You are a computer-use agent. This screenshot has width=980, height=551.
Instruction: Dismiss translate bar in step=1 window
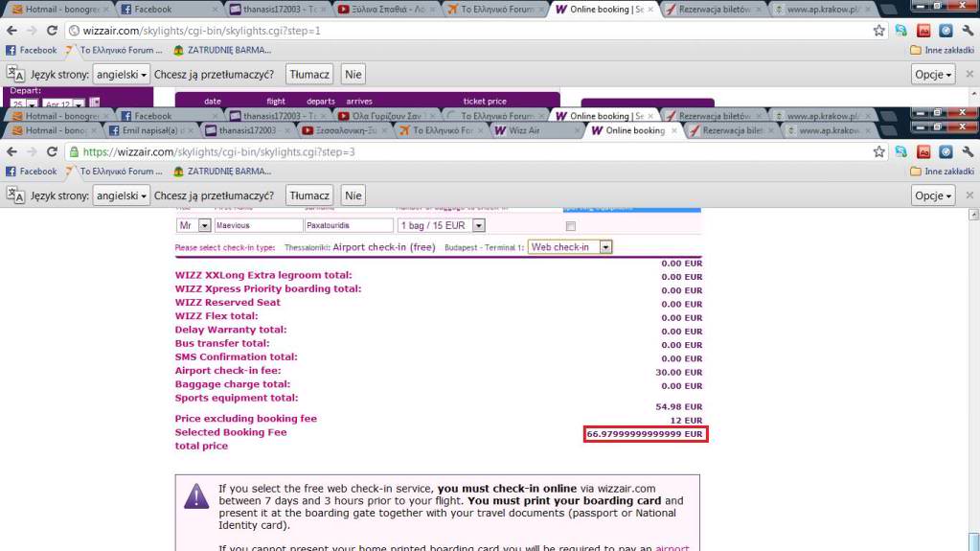pyautogui.click(x=969, y=74)
